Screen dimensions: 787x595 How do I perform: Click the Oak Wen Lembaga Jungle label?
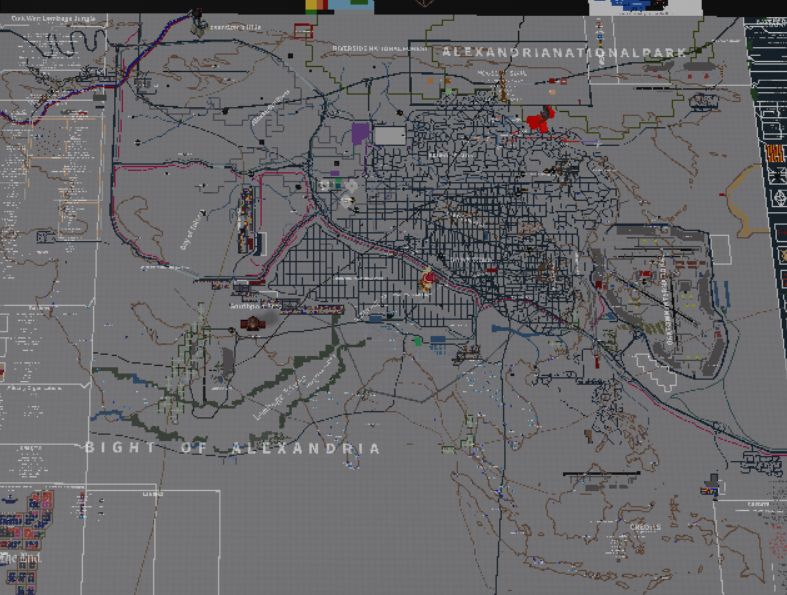(x=54, y=19)
